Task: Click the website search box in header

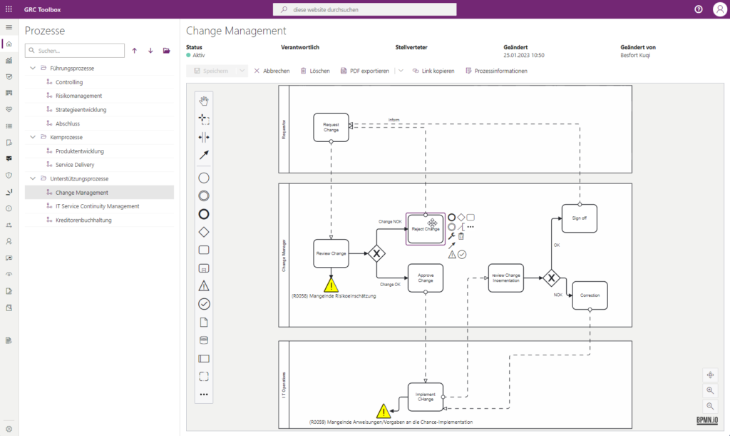Action: (x=365, y=9)
